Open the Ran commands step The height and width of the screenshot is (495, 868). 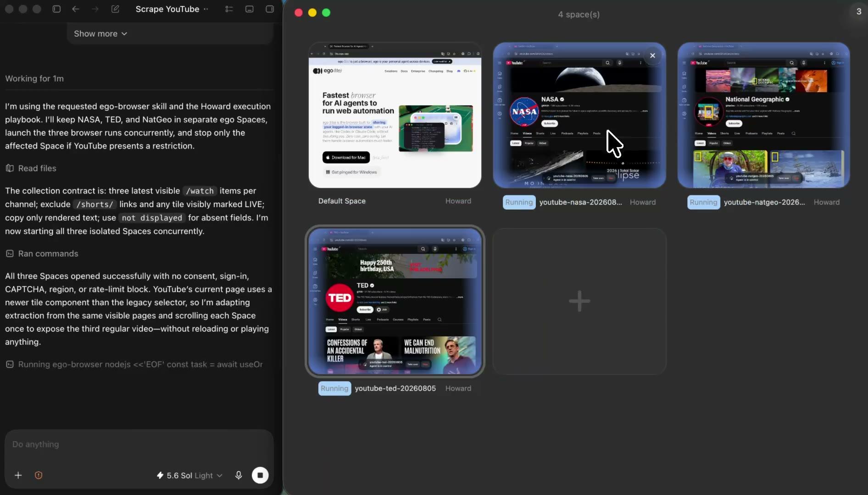(42, 253)
